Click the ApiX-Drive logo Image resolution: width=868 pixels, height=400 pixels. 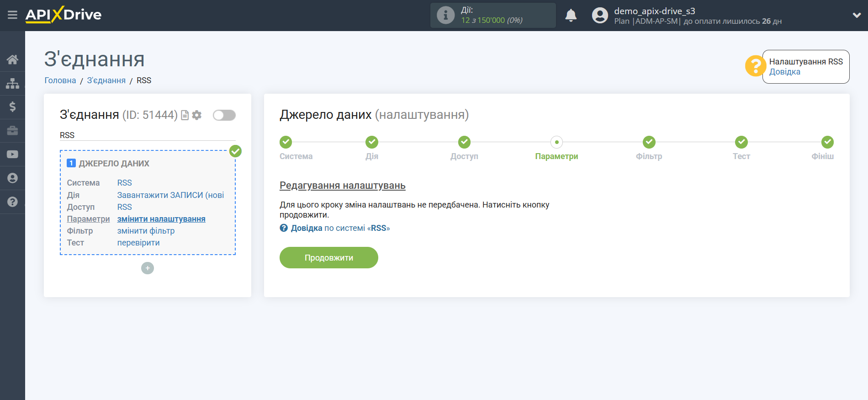64,15
